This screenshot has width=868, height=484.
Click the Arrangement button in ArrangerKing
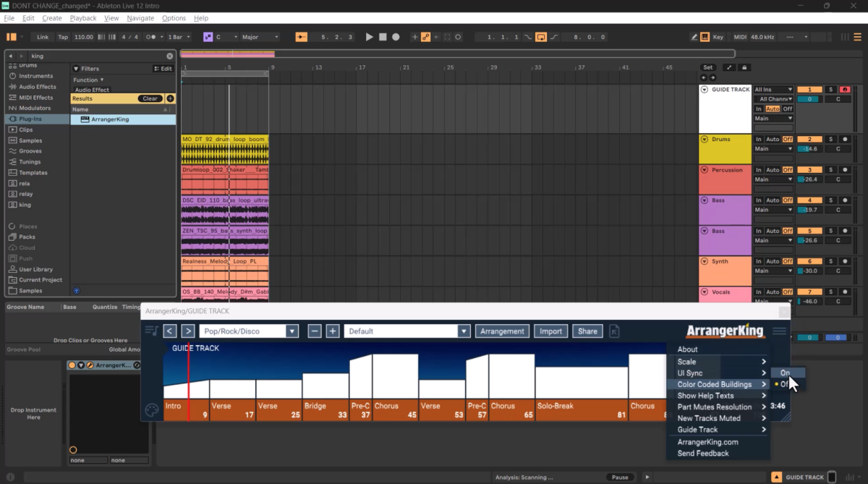pos(502,331)
